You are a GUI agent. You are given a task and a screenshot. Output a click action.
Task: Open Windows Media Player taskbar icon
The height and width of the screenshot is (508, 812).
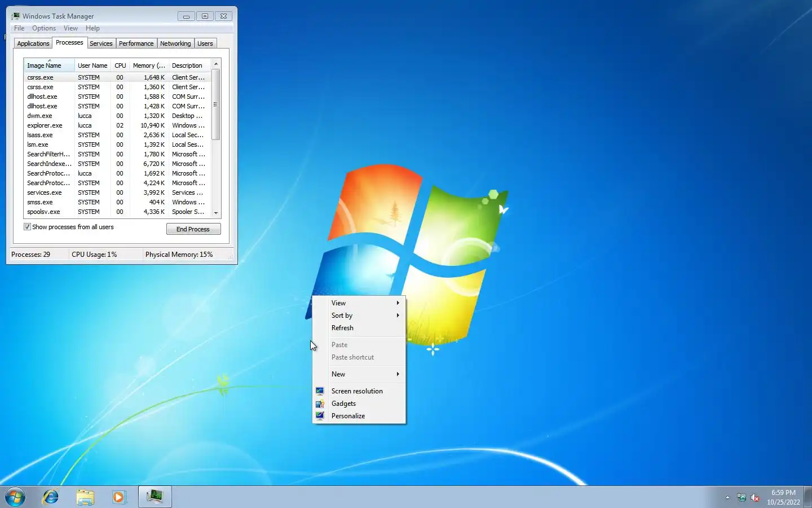click(119, 497)
